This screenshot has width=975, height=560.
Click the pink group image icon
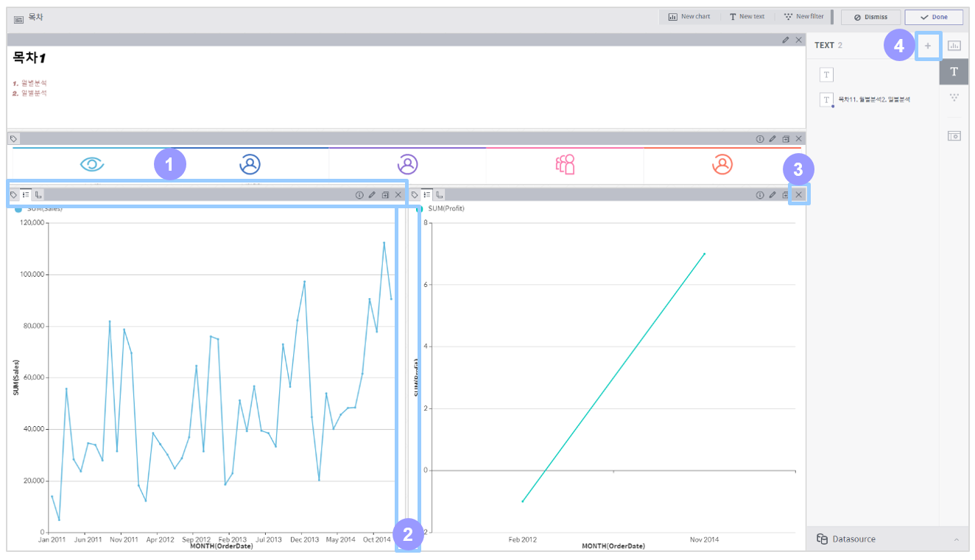click(x=565, y=165)
